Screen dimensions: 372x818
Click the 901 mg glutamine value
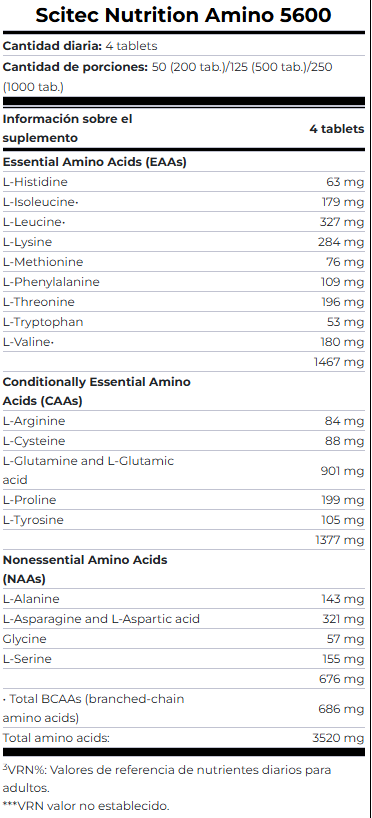tap(342, 471)
